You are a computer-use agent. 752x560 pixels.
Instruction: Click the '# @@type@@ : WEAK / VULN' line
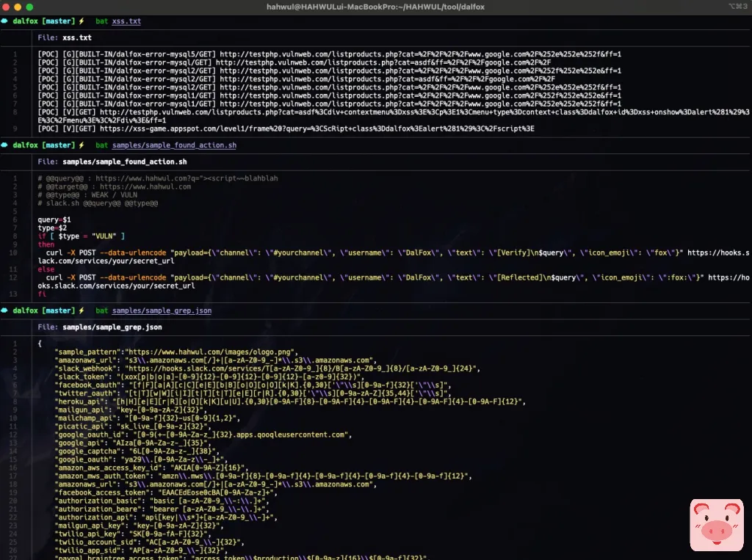[x=87, y=194]
